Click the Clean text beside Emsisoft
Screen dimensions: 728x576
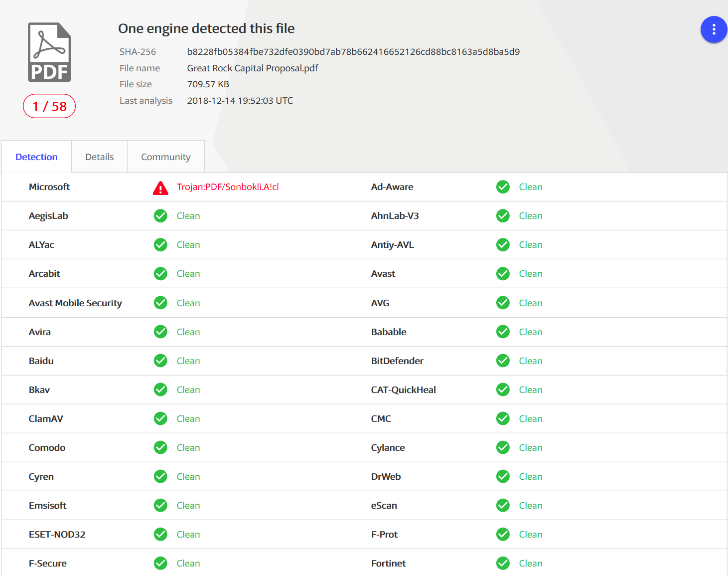[x=188, y=505]
